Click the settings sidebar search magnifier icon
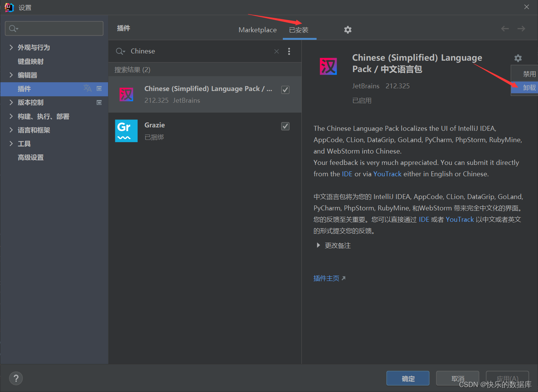538x392 pixels. tap(14, 28)
